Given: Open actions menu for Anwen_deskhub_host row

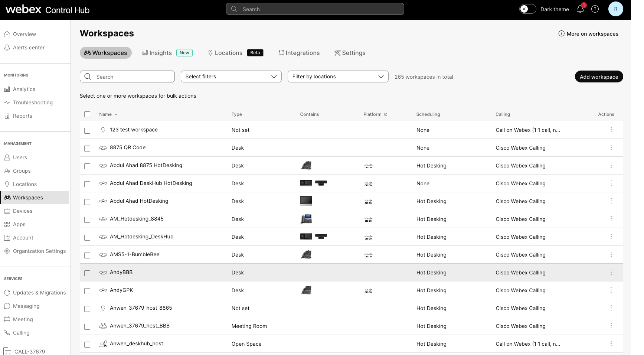Looking at the screenshot, I should tap(611, 343).
